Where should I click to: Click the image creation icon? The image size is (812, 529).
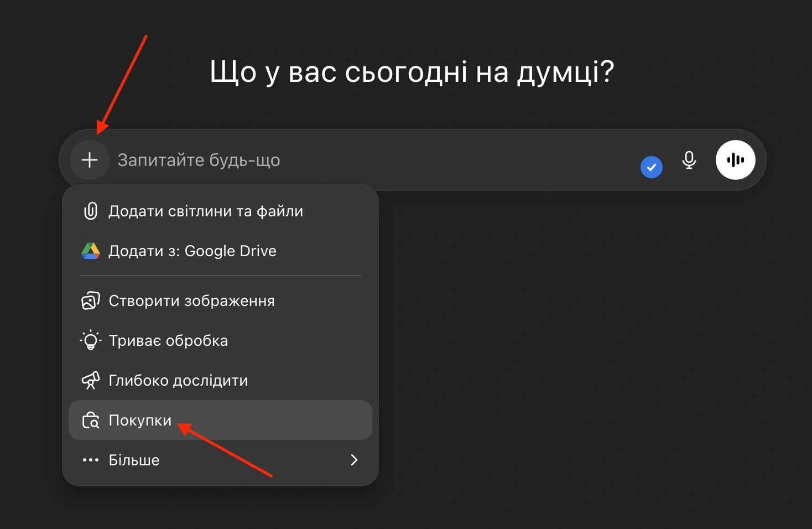pos(90,300)
